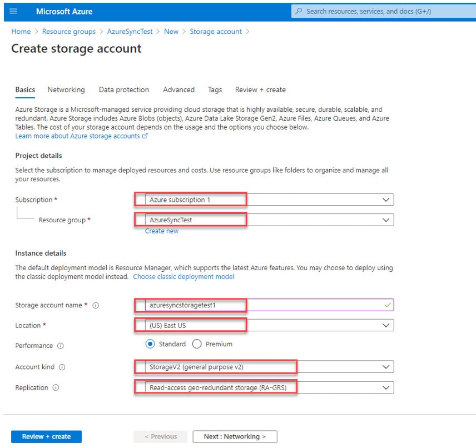Click info icon next to Storage account name
Image resolution: width=476 pixels, height=448 pixels.
click(96, 305)
